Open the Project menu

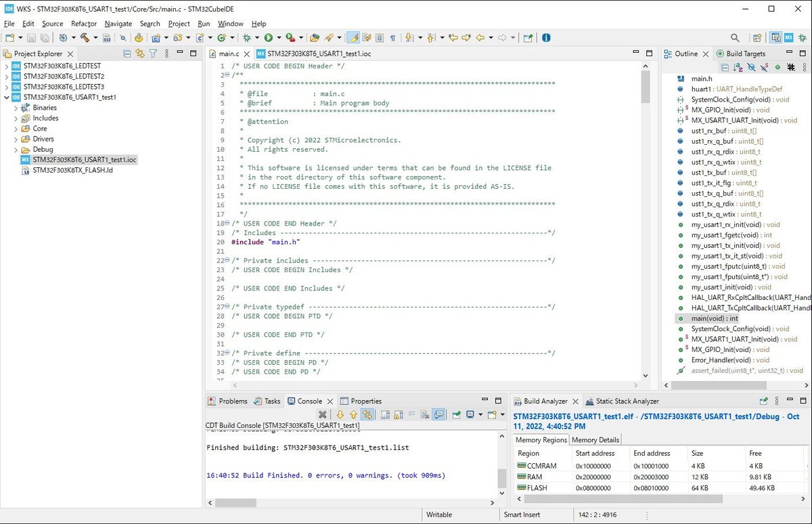179,24
